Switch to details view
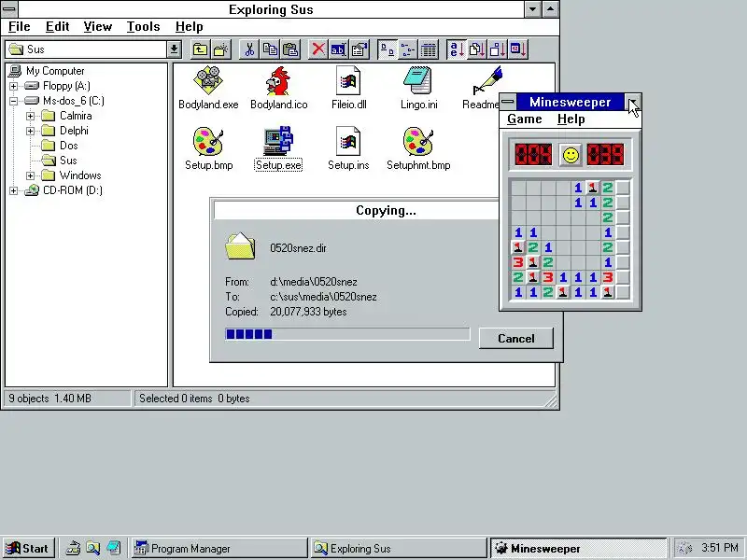 pyautogui.click(x=429, y=49)
